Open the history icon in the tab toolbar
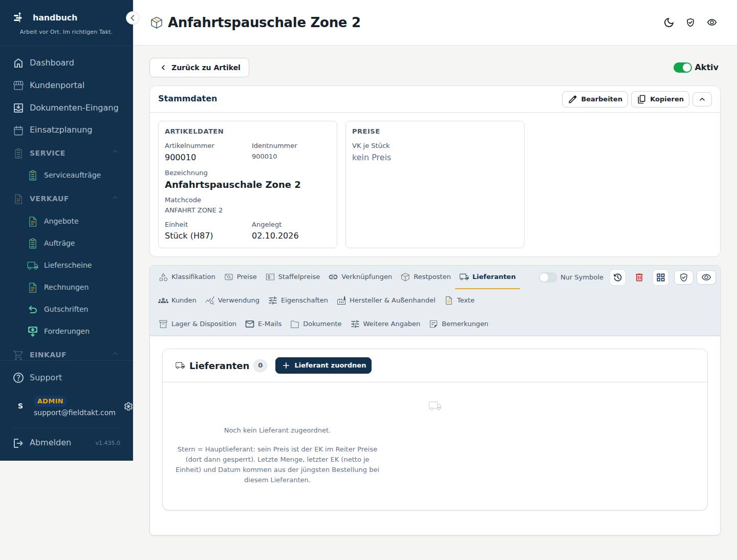The width and height of the screenshot is (737, 560). coord(618,277)
